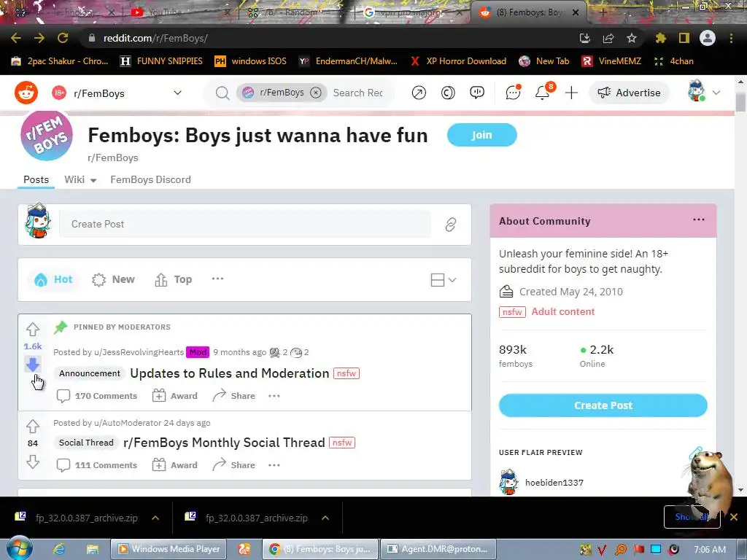Open u/JessRevolvingHearts profile link
This screenshot has width=747, height=560.
point(139,352)
